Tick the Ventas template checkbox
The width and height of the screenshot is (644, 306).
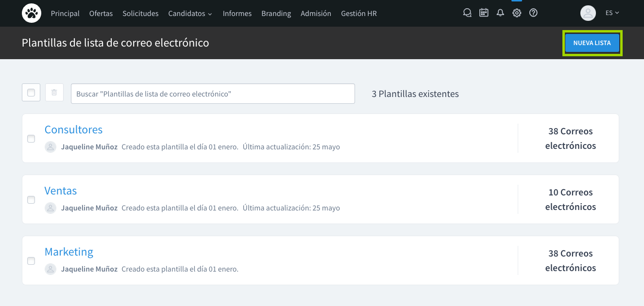(x=31, y=199)
